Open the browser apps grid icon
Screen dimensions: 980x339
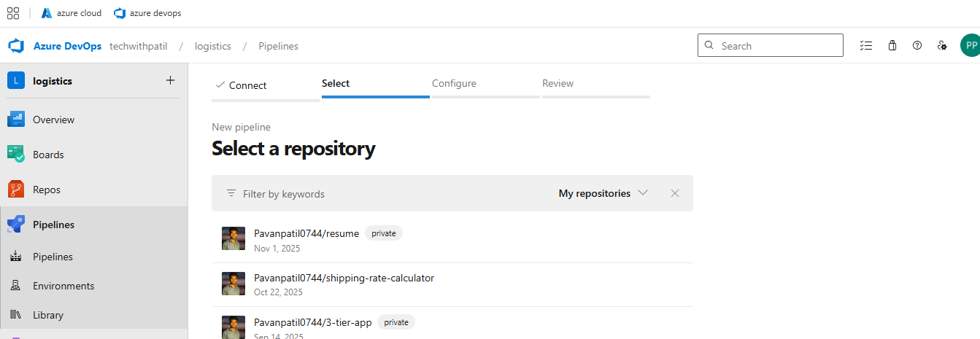click(x=13, y=13)
